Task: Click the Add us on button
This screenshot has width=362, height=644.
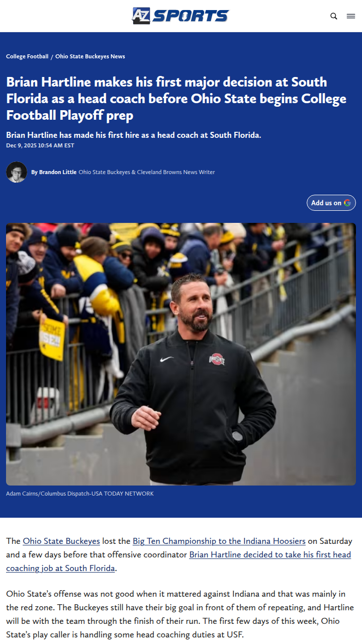Action: (331, 203)
